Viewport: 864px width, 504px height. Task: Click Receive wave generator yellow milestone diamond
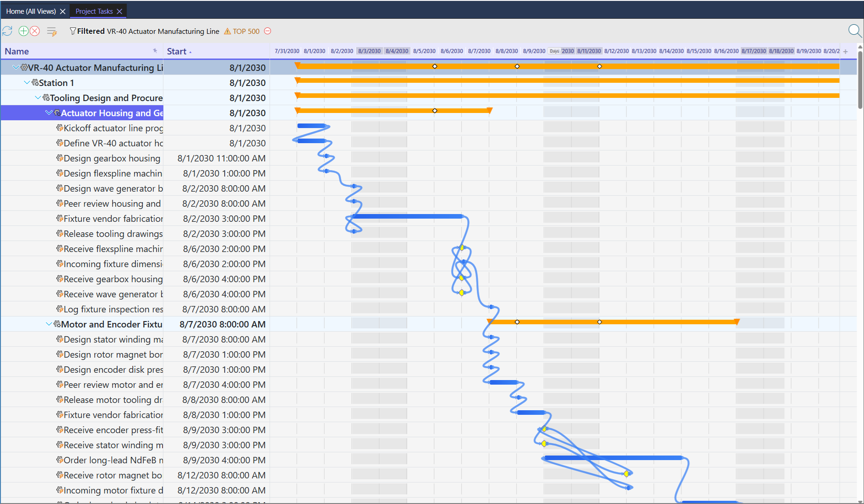coord(461,293)
